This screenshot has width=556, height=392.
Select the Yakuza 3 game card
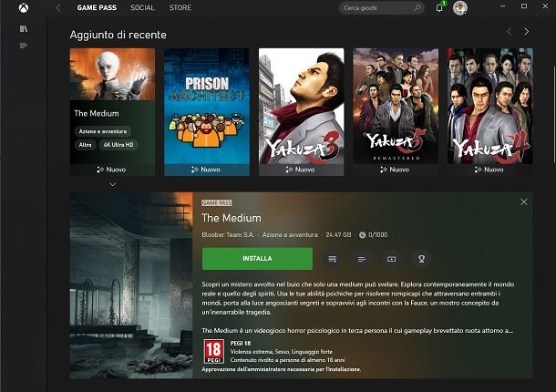coord(302,112)
